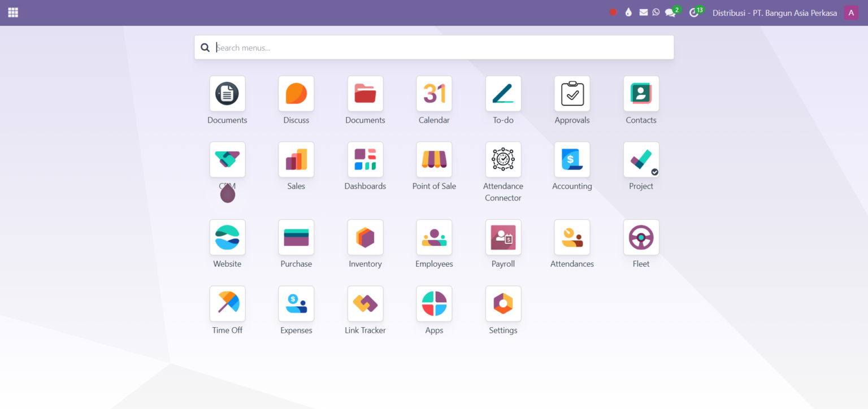
Task: Open the Settings app
Action: pos(503,303)
